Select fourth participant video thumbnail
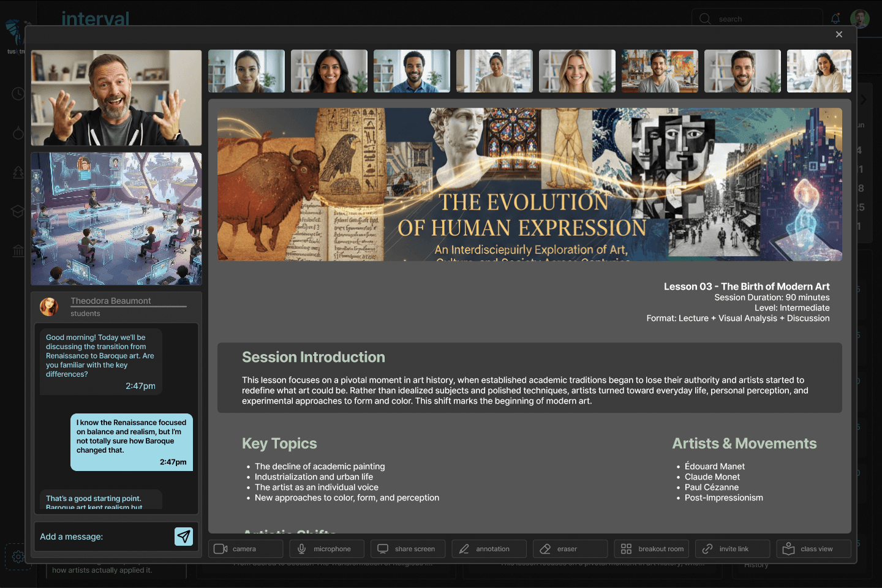This screenshot has width=882, height=588. [494, 71]
